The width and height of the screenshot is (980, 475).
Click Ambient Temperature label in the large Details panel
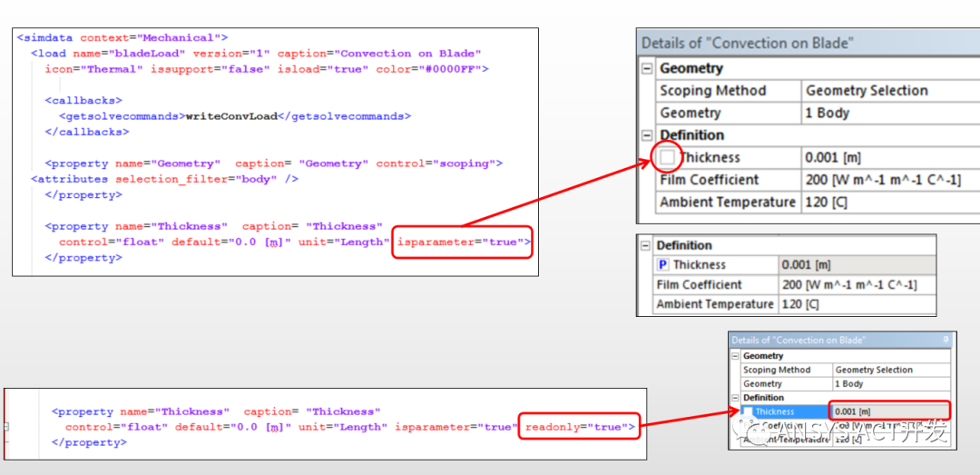point(728,203)
